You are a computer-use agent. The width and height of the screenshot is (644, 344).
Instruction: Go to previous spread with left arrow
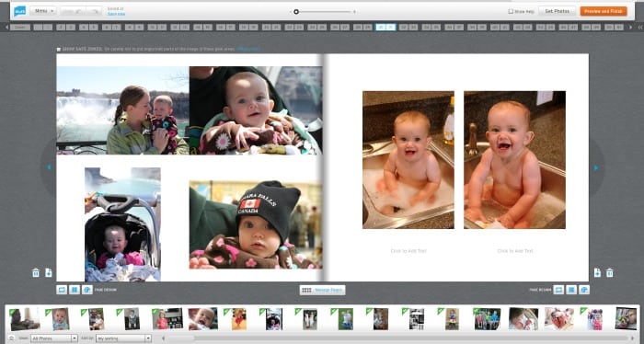point(50,167)
